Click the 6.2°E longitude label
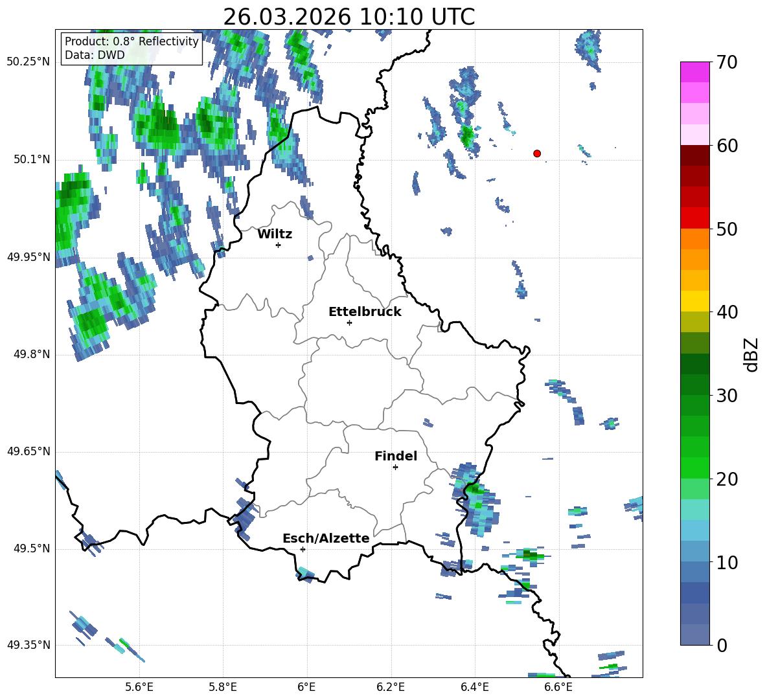Viewport: 767px width, 700px height. [391, 688]
